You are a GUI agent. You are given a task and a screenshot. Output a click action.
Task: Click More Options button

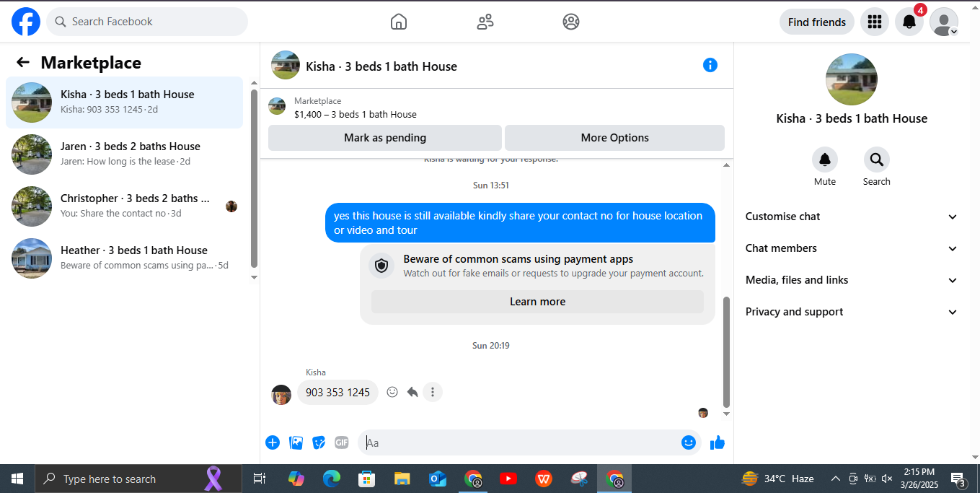(614, 138)
